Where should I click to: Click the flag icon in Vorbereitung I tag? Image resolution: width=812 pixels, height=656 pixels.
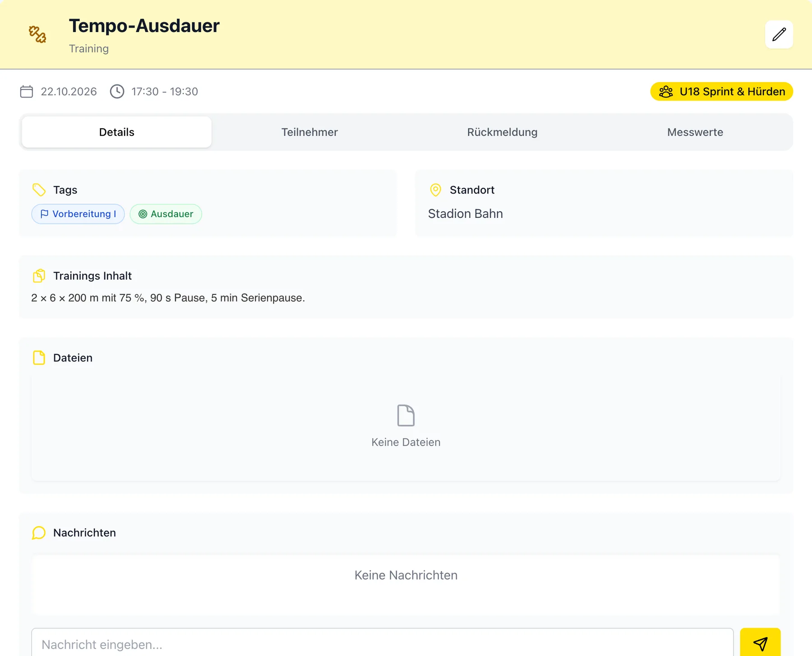coord(44,214)
